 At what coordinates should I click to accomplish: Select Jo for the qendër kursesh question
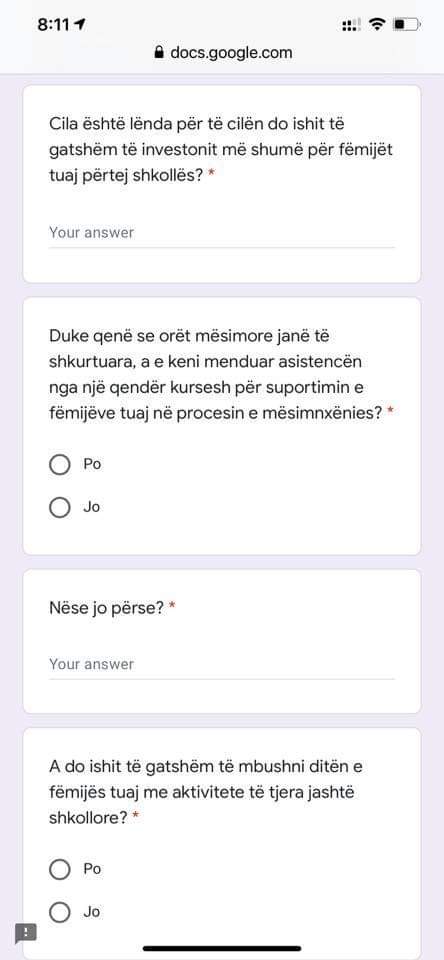[59, 508]
